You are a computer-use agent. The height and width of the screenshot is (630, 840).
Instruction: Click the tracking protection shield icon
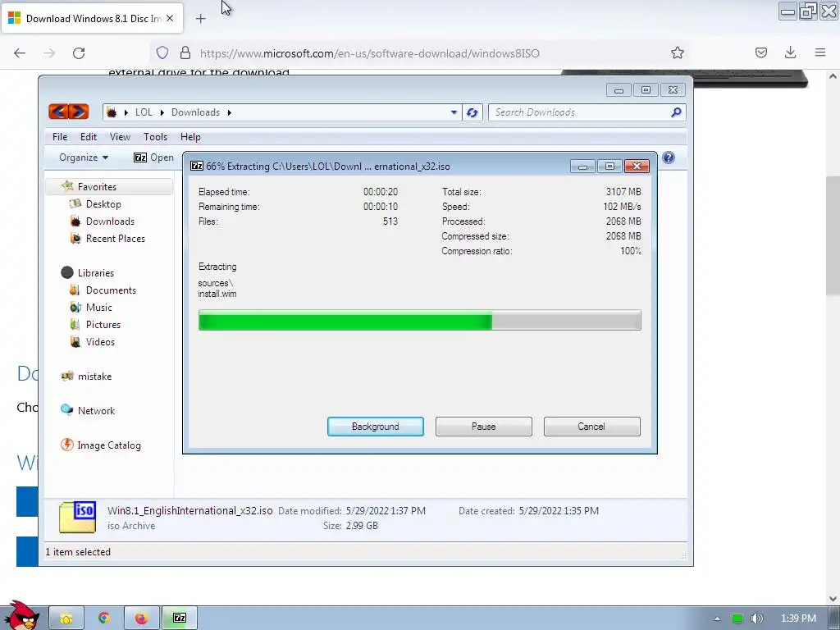coord(162,52)
